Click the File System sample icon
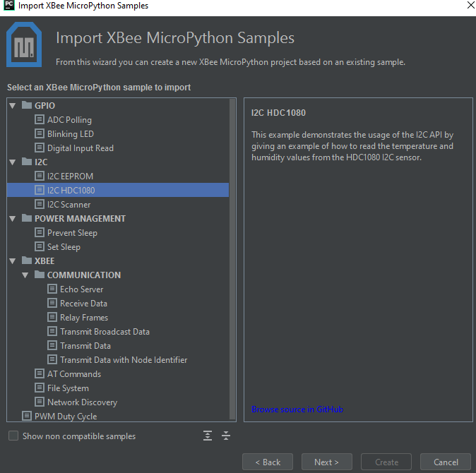The height and width of the screenshot is (473, 476). (39, 388)
